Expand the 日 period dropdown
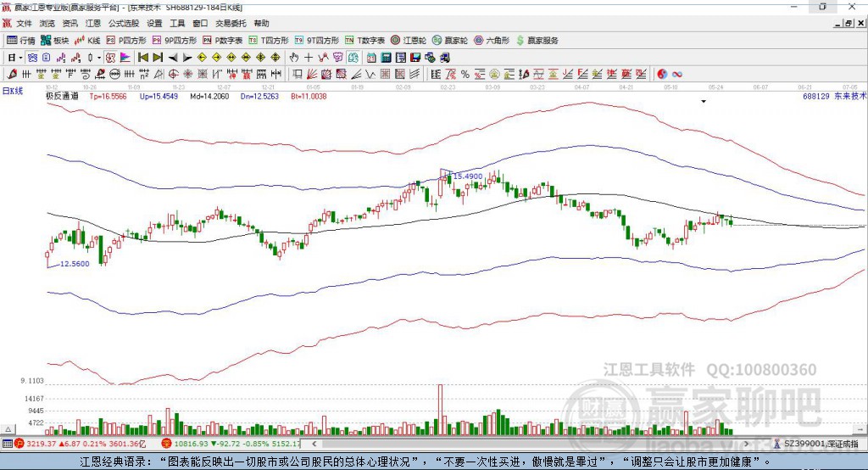Screen dimensions: 868x470 tap(20, 58)
